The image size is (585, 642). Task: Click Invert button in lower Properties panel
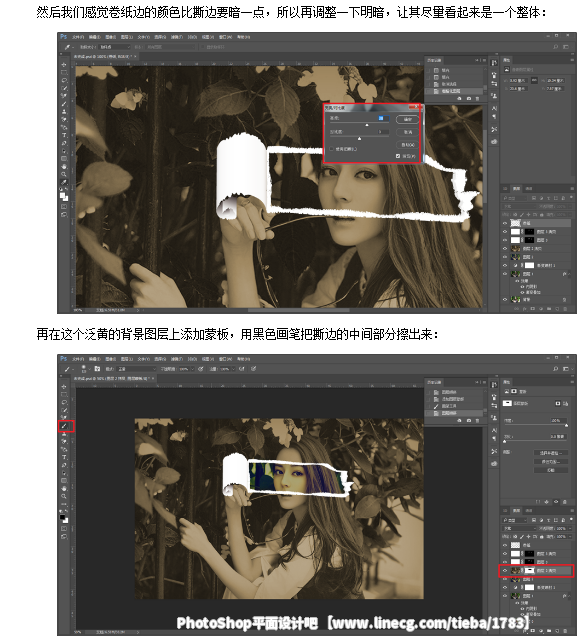click(551, 470)
